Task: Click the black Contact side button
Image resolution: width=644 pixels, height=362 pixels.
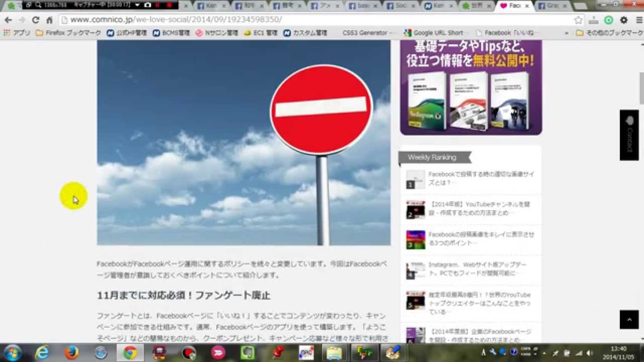Action: 629,135
